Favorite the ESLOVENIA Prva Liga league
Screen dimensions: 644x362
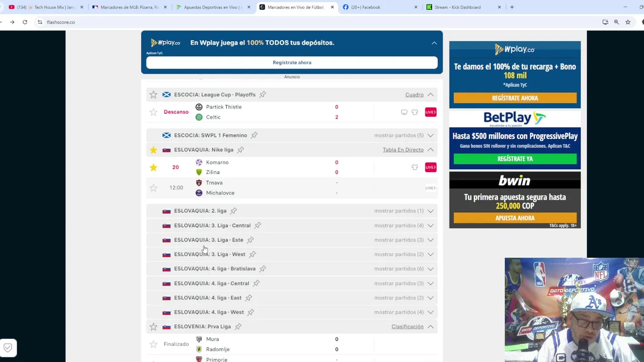coord(153,327)
